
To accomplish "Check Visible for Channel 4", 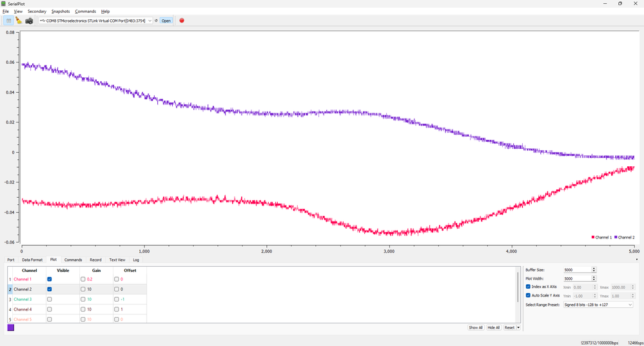I will tap(49, 309).
